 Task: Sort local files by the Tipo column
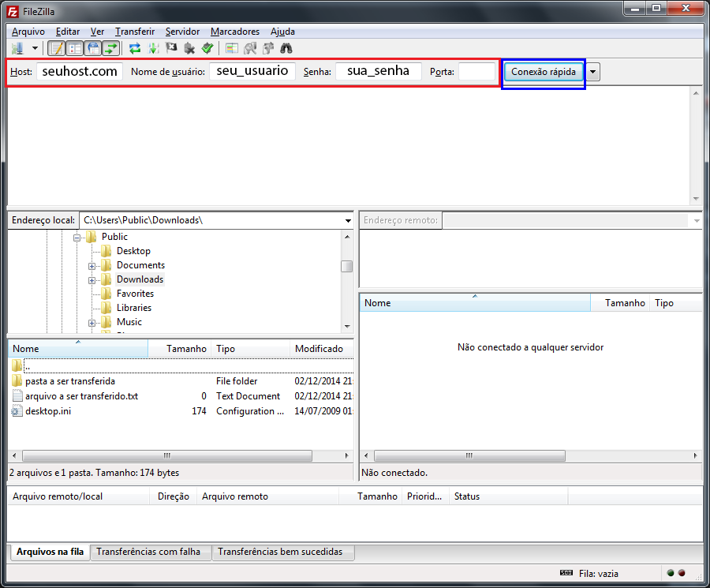(251, 348)
